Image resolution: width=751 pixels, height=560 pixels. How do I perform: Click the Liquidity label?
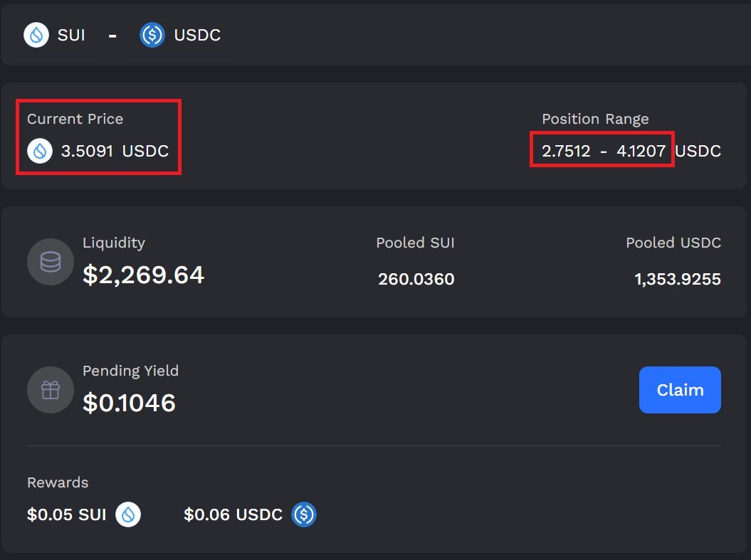tap(114, 243)
